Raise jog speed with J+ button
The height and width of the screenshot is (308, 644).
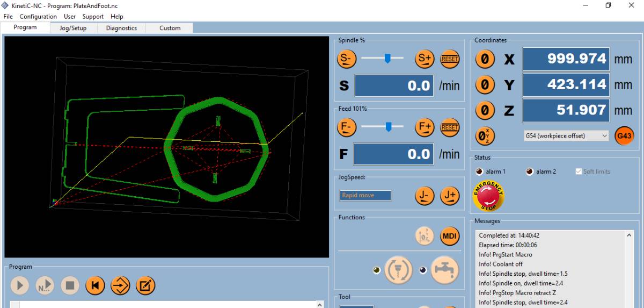(450, 196)
